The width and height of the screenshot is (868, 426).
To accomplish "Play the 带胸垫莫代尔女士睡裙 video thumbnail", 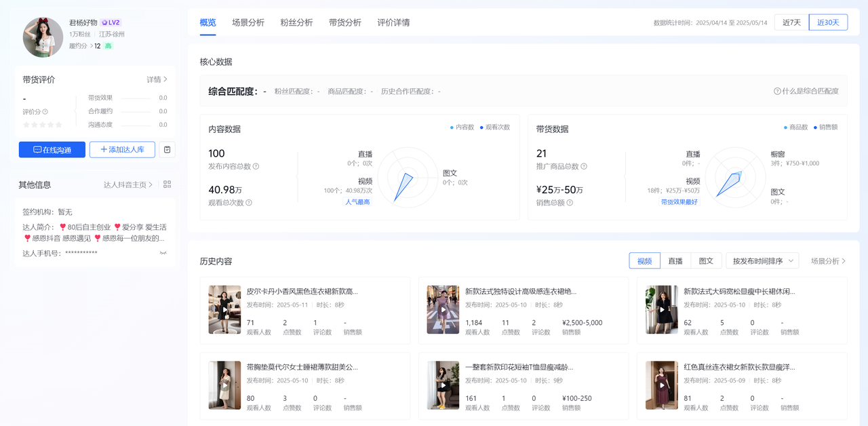I will pyautogui.click(x=224, y=385).
